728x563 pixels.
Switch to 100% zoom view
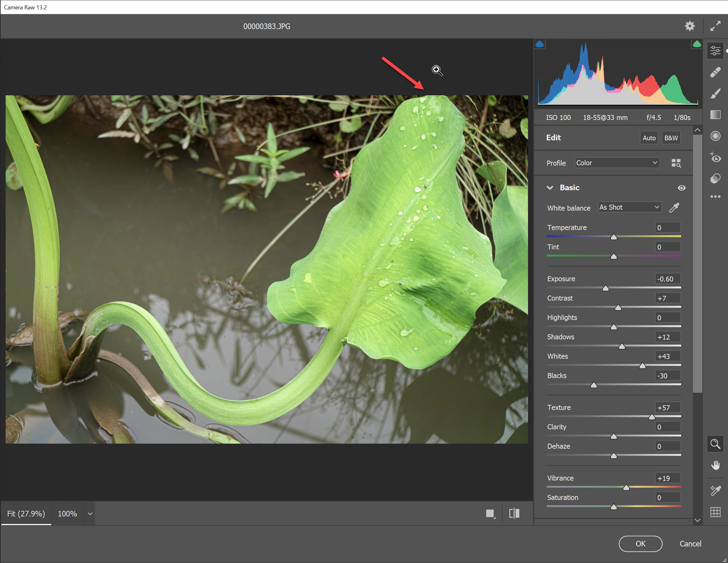tap(67, 514)
